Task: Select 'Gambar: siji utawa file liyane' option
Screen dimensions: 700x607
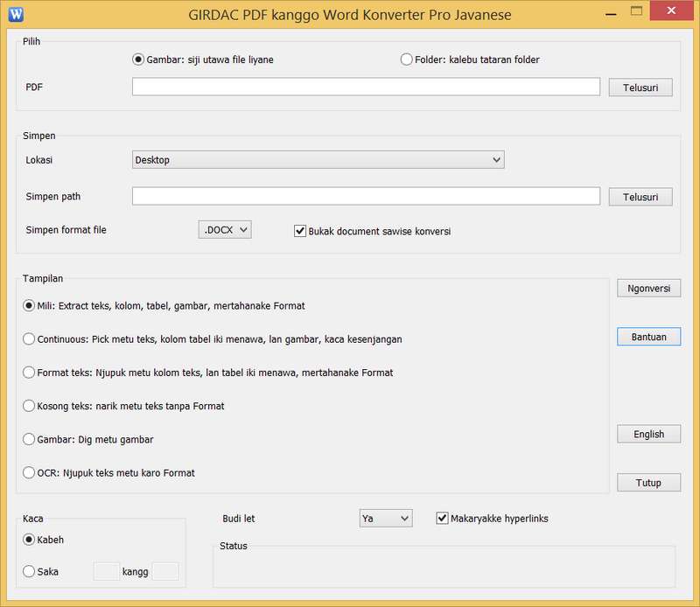Action: click(138, 59)
